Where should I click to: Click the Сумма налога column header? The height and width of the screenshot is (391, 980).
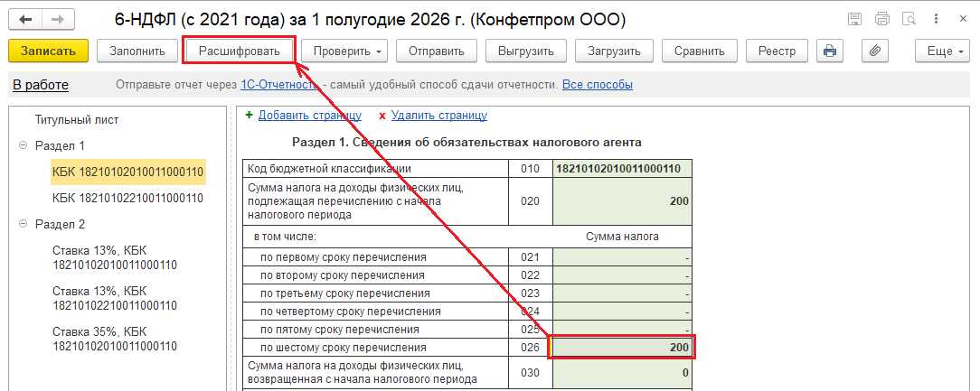[x=622, y=237]
